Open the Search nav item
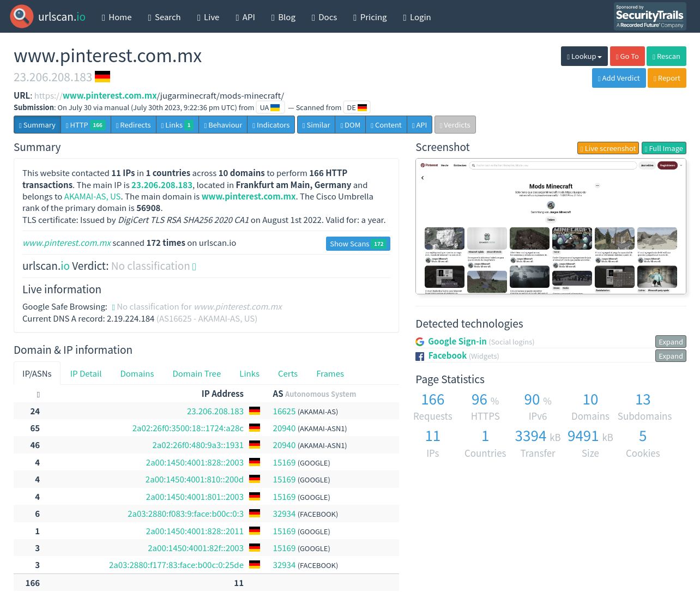 point(164,17)
